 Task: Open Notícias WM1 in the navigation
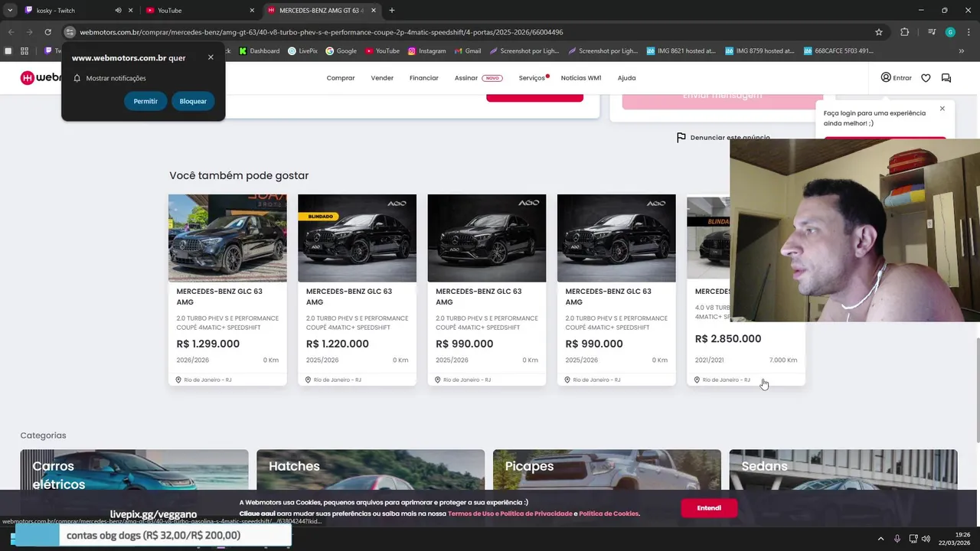coord(581,78)
